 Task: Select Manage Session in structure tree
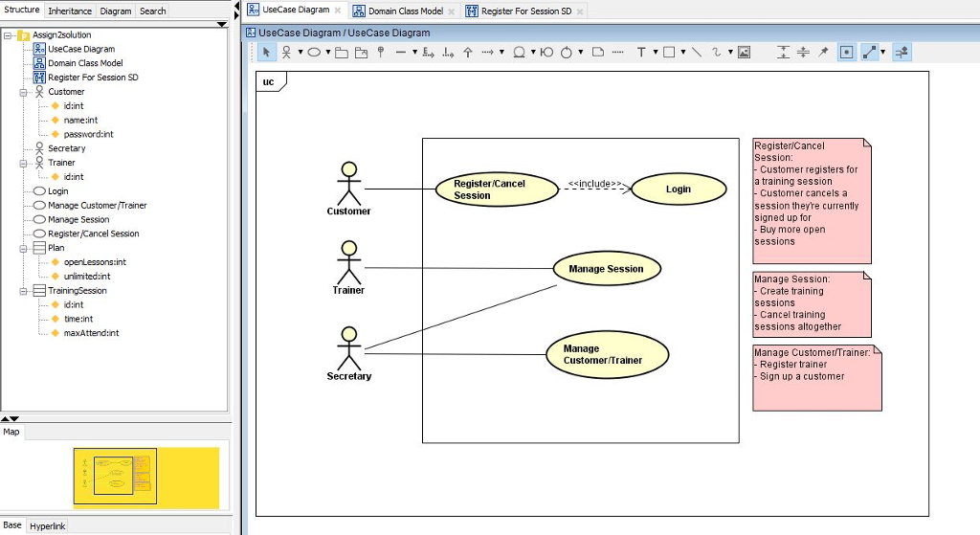pyautogui.click(x=78, y=220)
